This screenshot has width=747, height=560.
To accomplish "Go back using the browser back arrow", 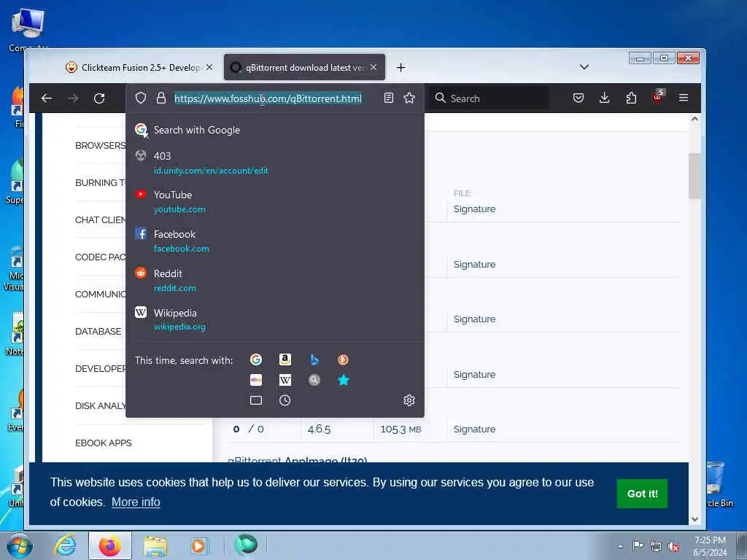I will pyautogui.click(x=47, y=98).
